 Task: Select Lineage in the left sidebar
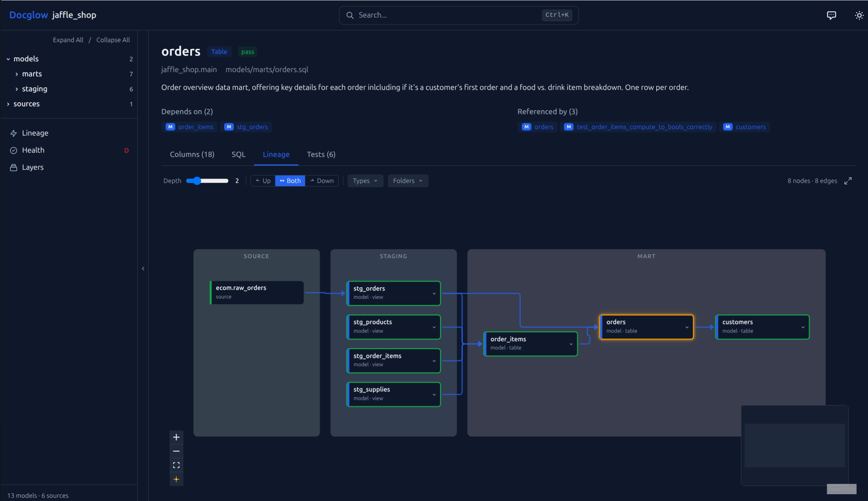pos(35,133)
